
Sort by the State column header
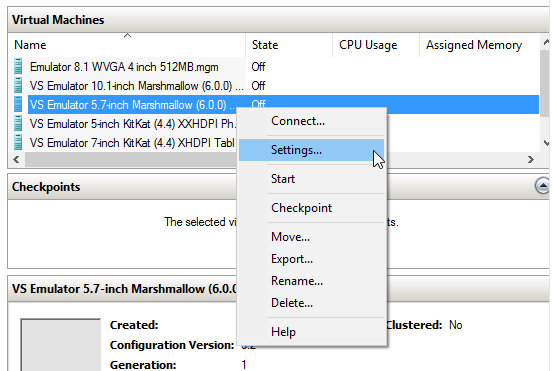[x=289, y=45]
